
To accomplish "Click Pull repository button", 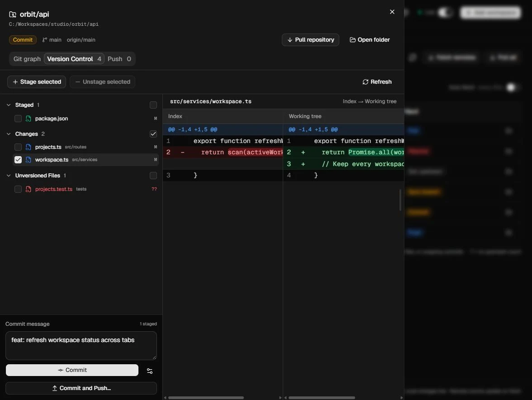I will [310, 40].
